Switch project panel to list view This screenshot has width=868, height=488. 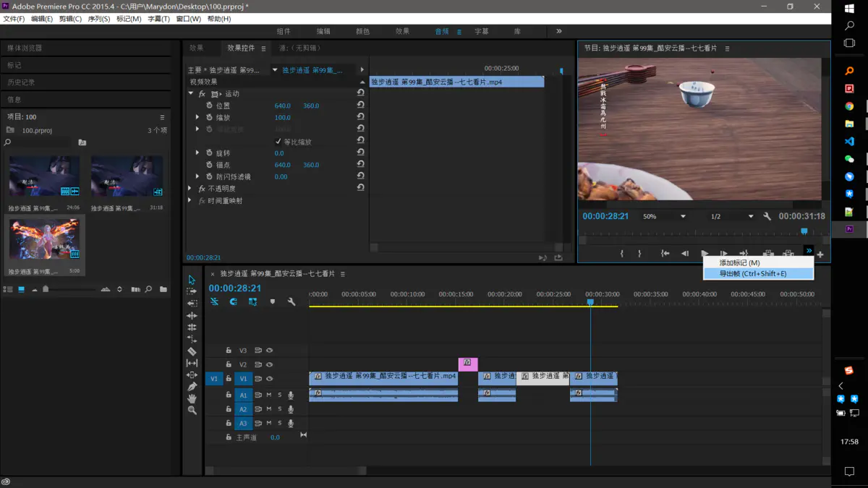coord(9,289)
